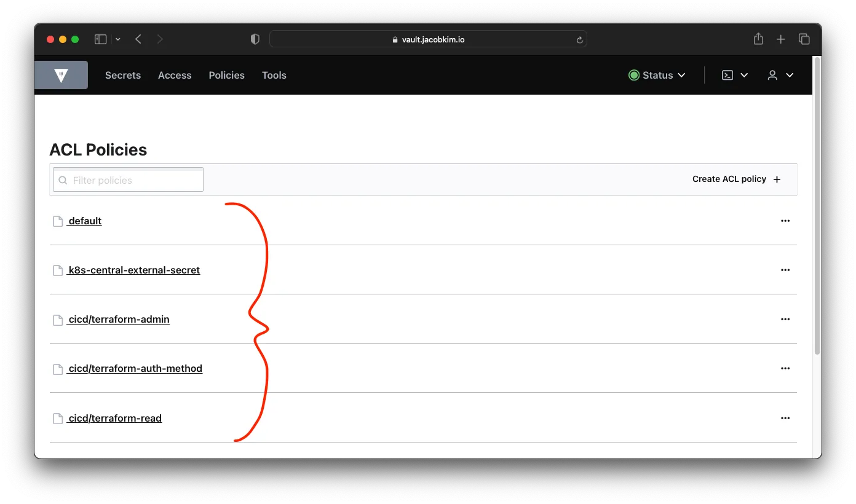Image resolution: width=856 pixels, height=504 pixels.
Task: Switch to the Secrets section
Action: (x=122, y=75)
